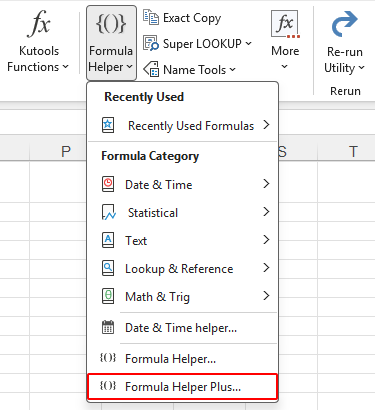The width and height of the screenshot is (375, 410).
Task: Open the Re-run Utility dropdown chevron
Action: point(362,68)
